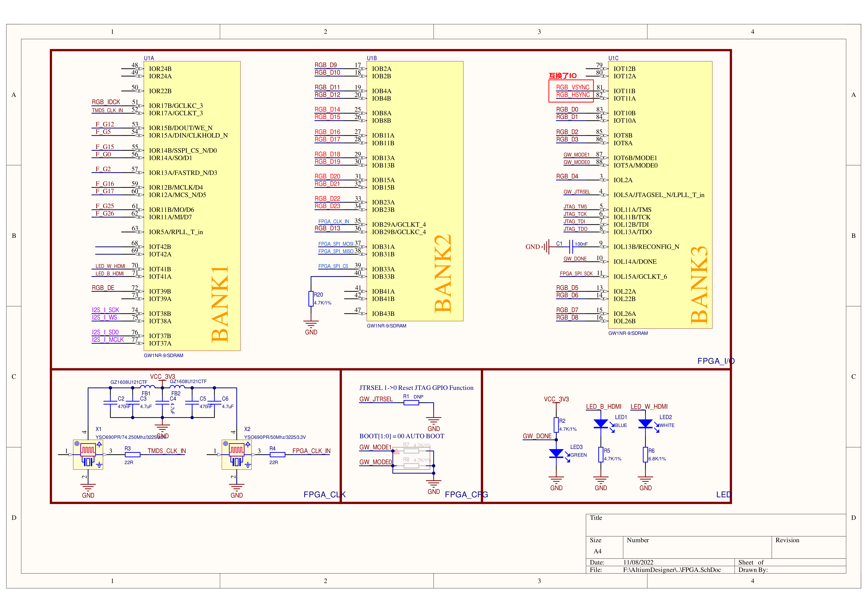The image size is (868, 613).
Task: Select the I2S_I_MCLK net label
Action: [108, 340]
